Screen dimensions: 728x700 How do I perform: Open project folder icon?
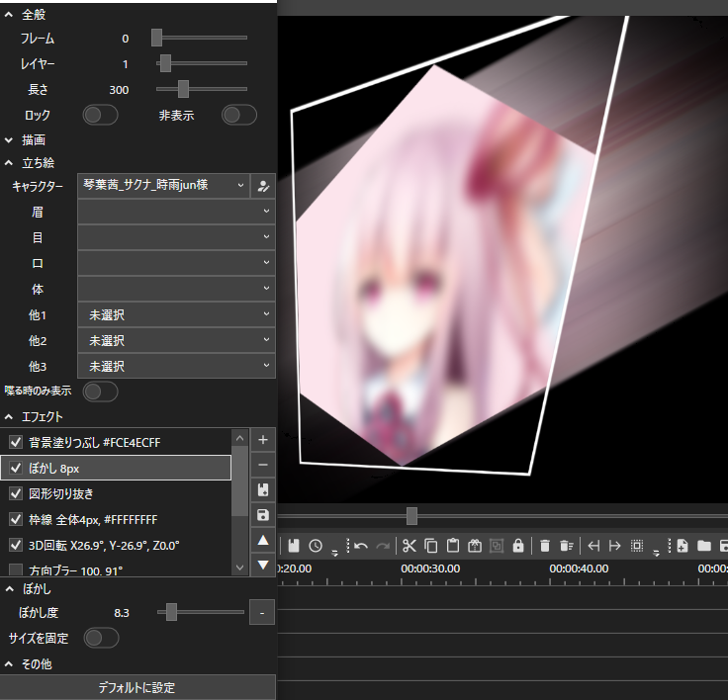(x=704, y=546)
